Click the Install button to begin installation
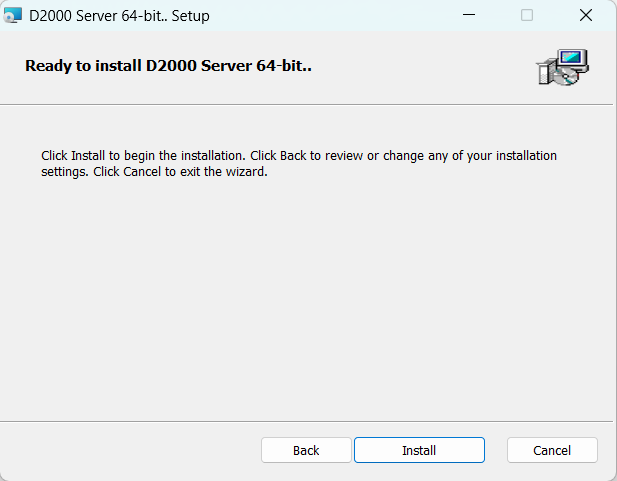Viewport: 617px width, 481px height. 419,450
